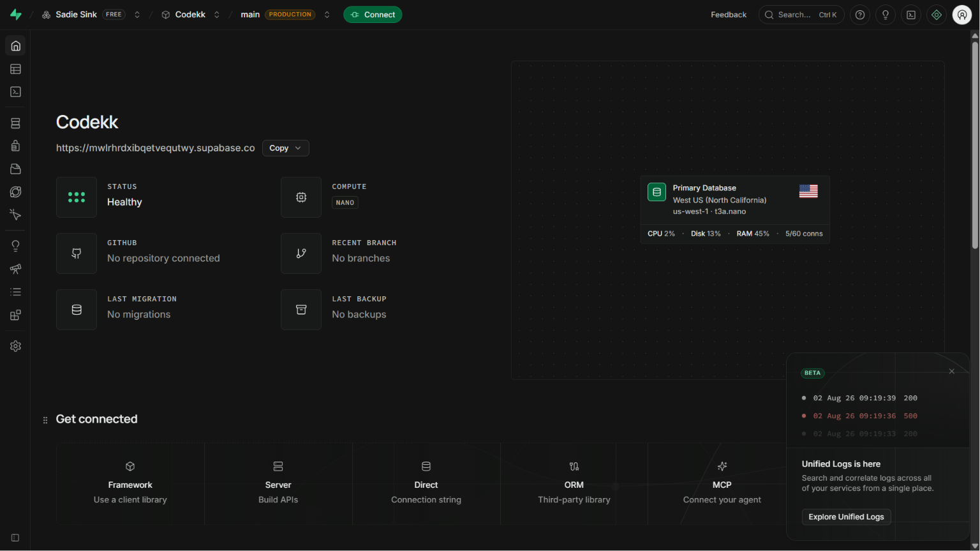Open Integrations icon in sidebar
Viewport: 980px width, 551px height.
coord(15,315)
